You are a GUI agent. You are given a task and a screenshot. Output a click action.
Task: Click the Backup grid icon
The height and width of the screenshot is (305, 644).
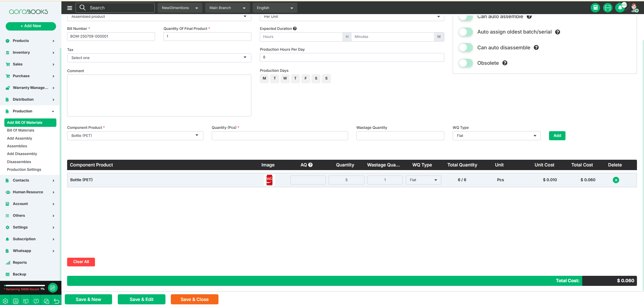(x=8, y=274)
